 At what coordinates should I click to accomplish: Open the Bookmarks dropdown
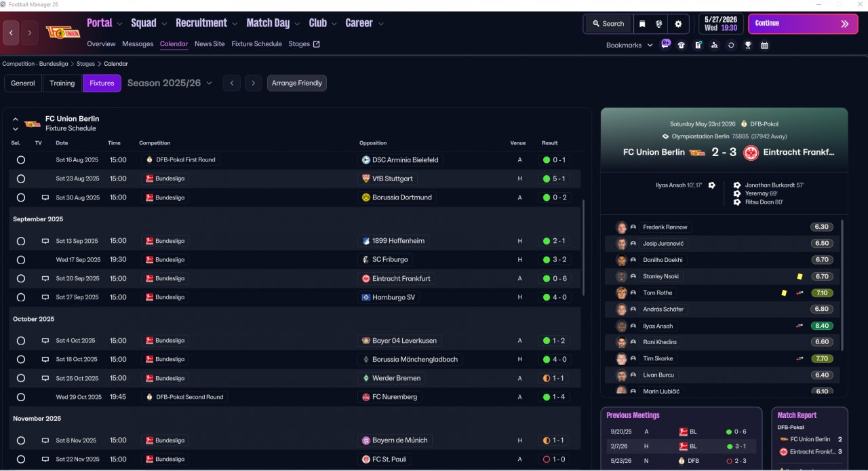click(x=629, y=45)
